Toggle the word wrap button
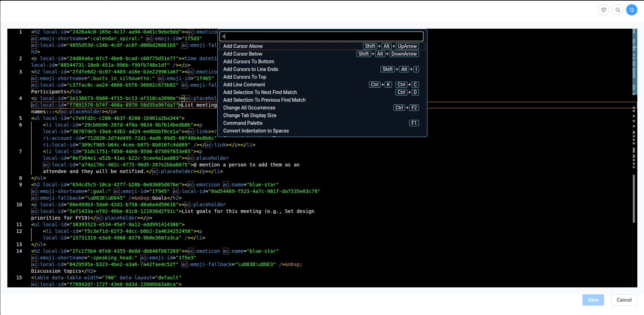644x315 pixels. [631, 10]
